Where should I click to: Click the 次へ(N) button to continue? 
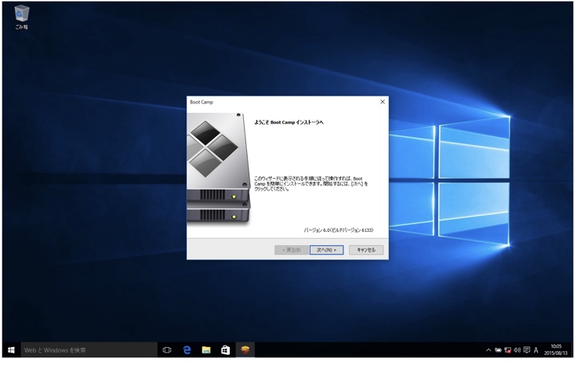tap(326, 250)
